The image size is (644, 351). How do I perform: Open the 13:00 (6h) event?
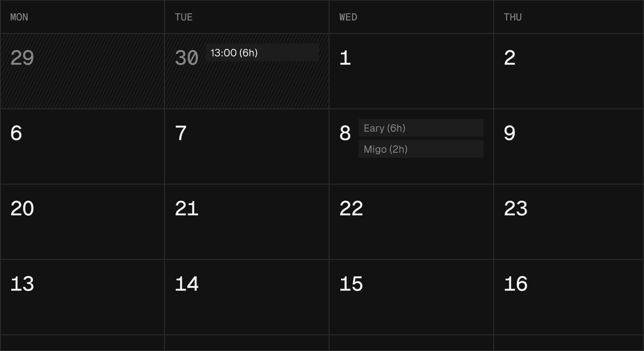click(x=262, y=53)
